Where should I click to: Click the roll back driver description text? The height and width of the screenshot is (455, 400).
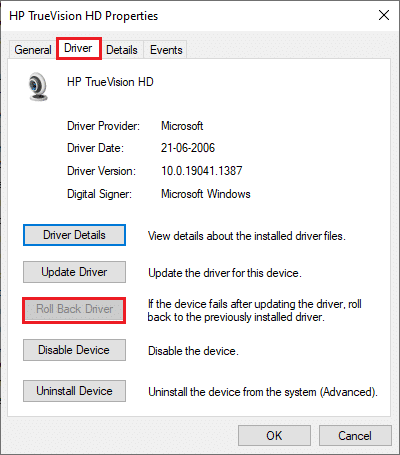click(255, 310)
